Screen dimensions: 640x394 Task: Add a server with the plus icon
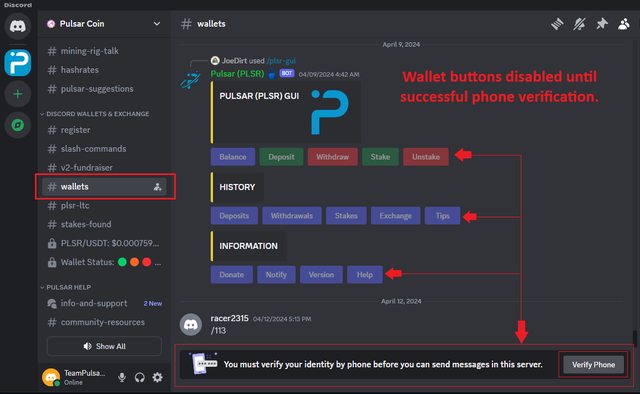(18, 94)
